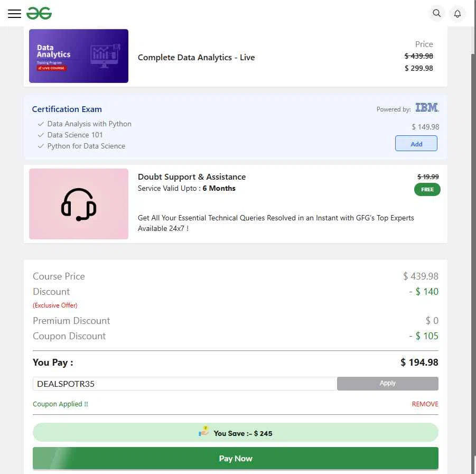Click the '- $ 105' coupon discount amount
Image resolution: width=476 pixels, height=474 pixels.
(x=424, y=336)
